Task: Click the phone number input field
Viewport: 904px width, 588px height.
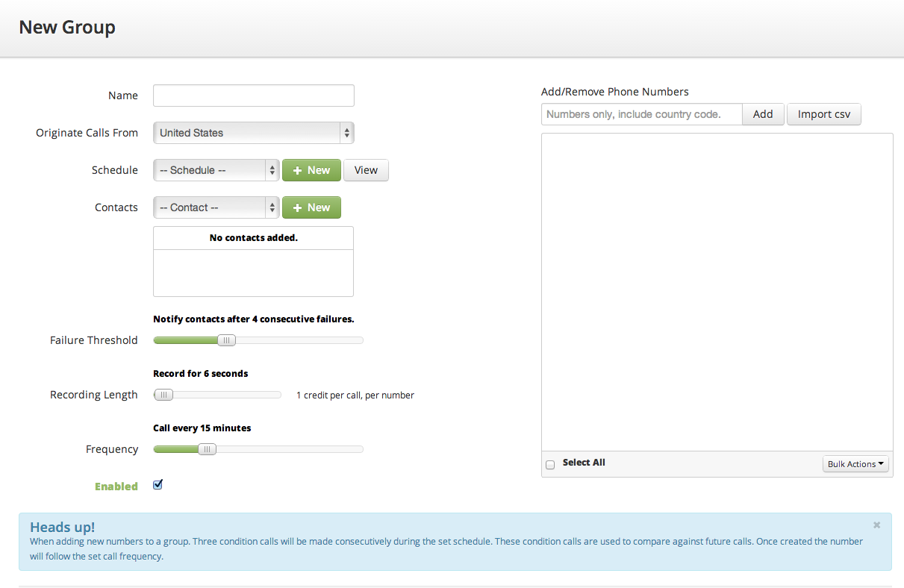Action: click(x=641, y=114)
